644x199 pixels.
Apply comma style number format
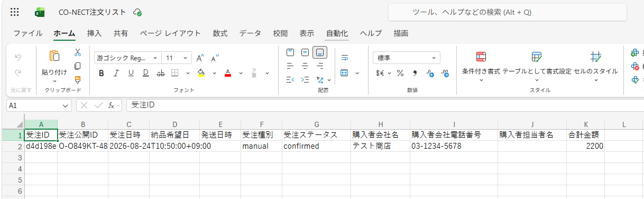(415, 73)
